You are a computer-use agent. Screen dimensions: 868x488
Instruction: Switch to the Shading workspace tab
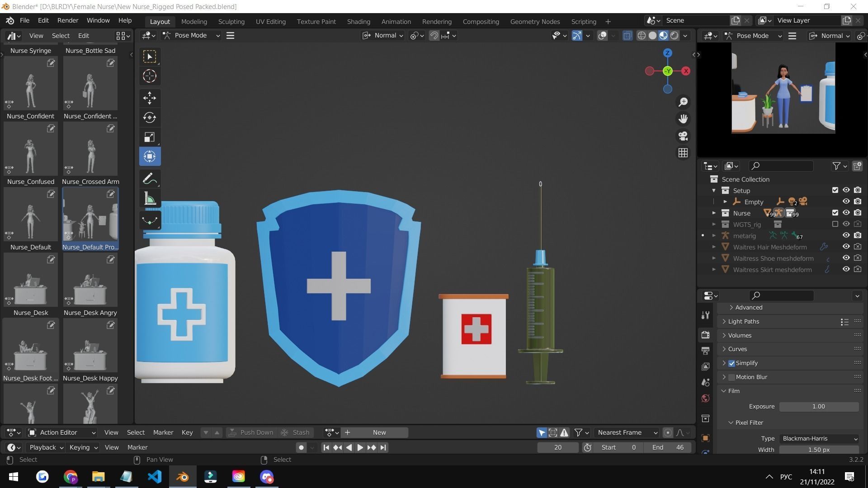click(x=359, y=22)
